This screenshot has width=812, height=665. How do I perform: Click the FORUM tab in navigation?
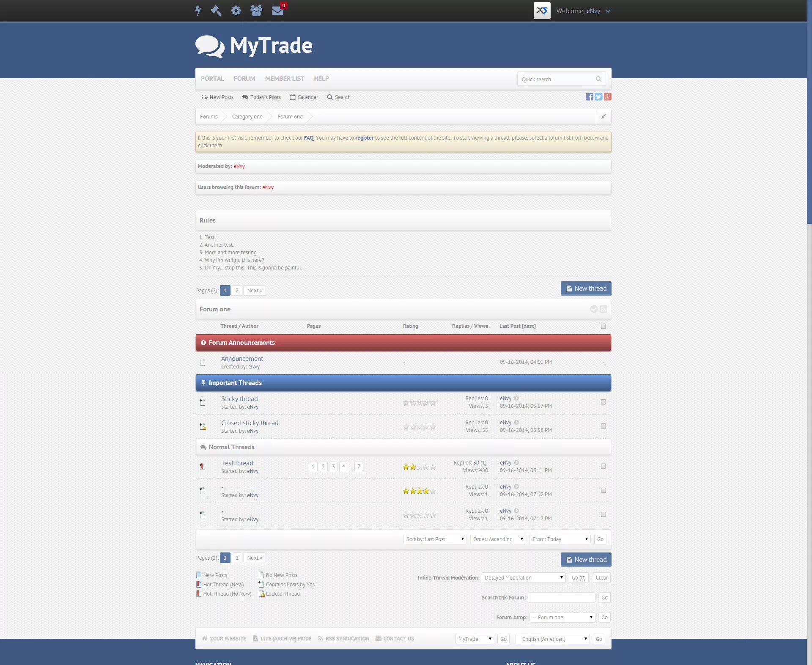244,78
